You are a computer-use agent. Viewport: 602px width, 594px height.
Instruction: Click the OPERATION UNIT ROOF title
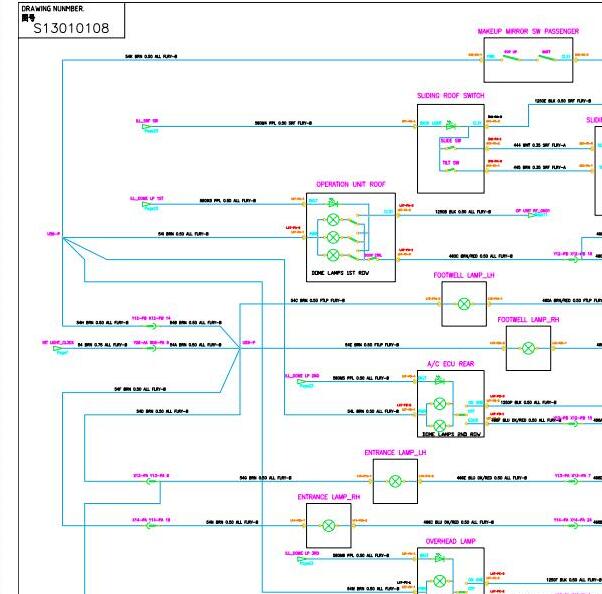point(351,184)
